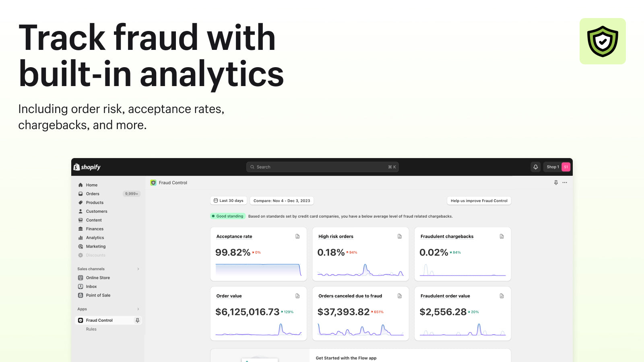Click the report icon on Fraudulent chargebacks card
Image resolution: width=644 pixels, height=362 pixels.
tap(502, 237)
